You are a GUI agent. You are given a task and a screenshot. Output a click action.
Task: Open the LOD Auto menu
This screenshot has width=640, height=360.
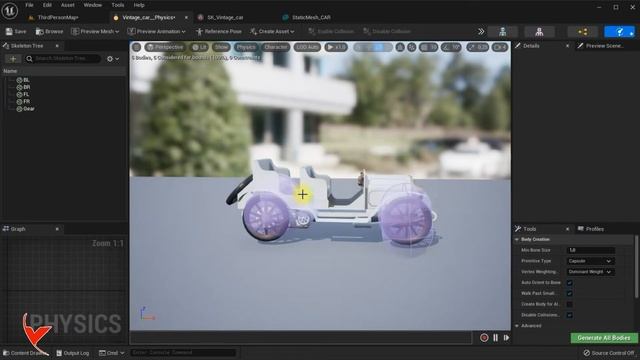307,47
